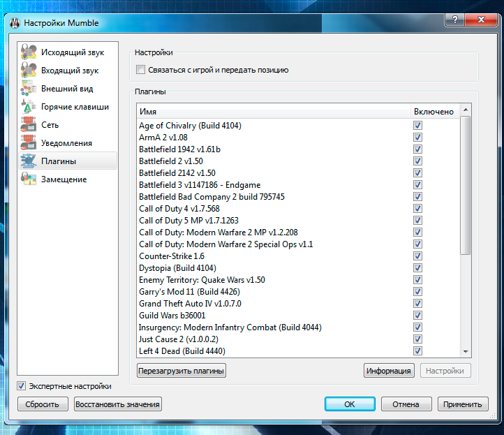This screenshot has height=435, width=504.
Task: Uncheck the Age of Chivalry plugin checkbox
Action: pyautogui.click(x=417, y=126)
